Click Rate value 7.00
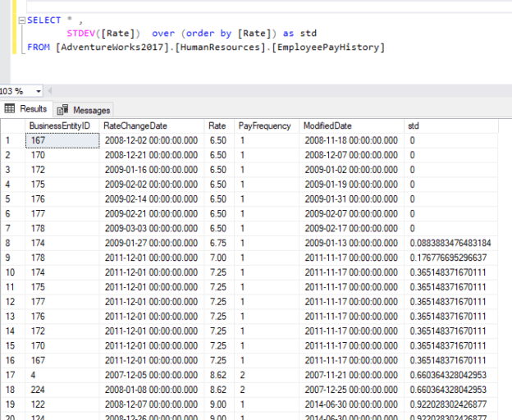 tap(219, 258)
